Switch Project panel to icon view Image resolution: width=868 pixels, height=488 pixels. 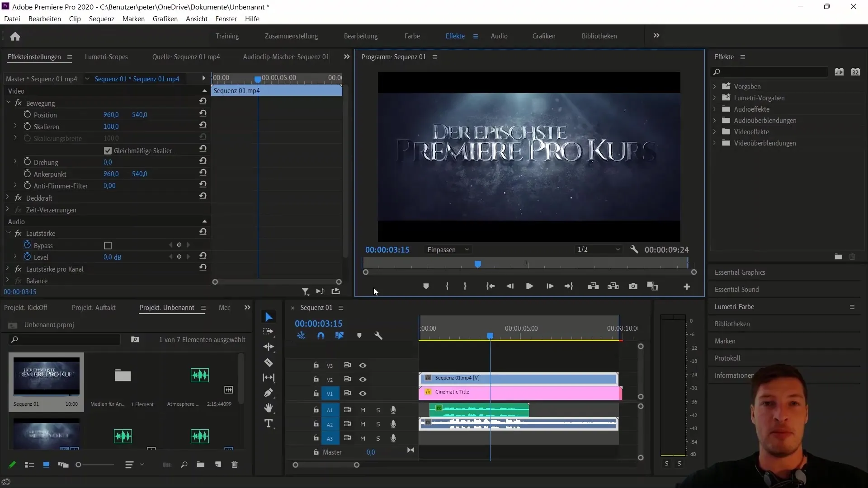[x=46, y=465]
